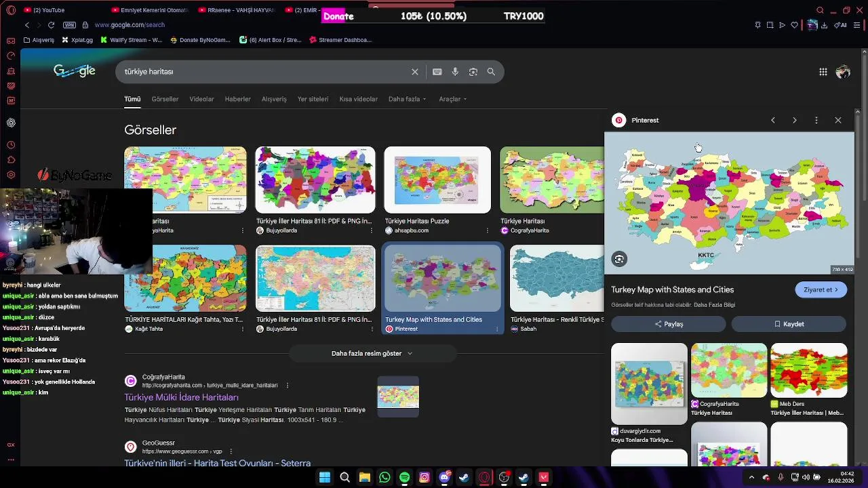Go to the Google logo homepage

(x=75, y=71)
